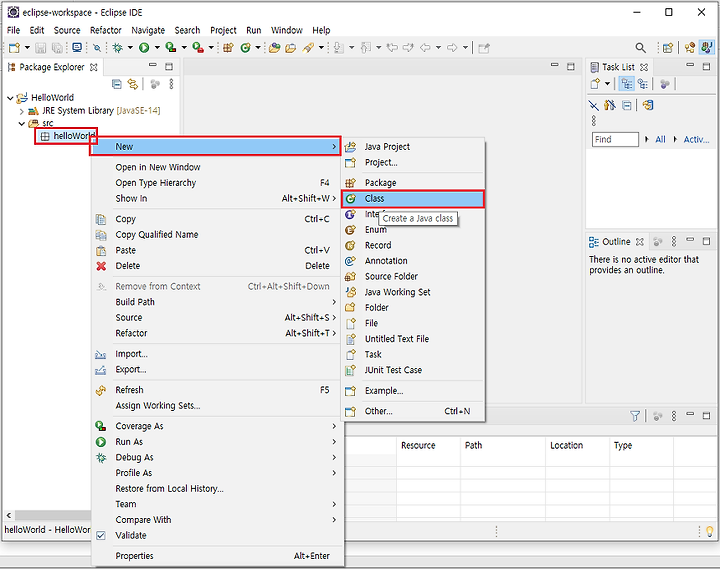
Task: Click the Open Type toolbar icon
Action: pos(275,48)
